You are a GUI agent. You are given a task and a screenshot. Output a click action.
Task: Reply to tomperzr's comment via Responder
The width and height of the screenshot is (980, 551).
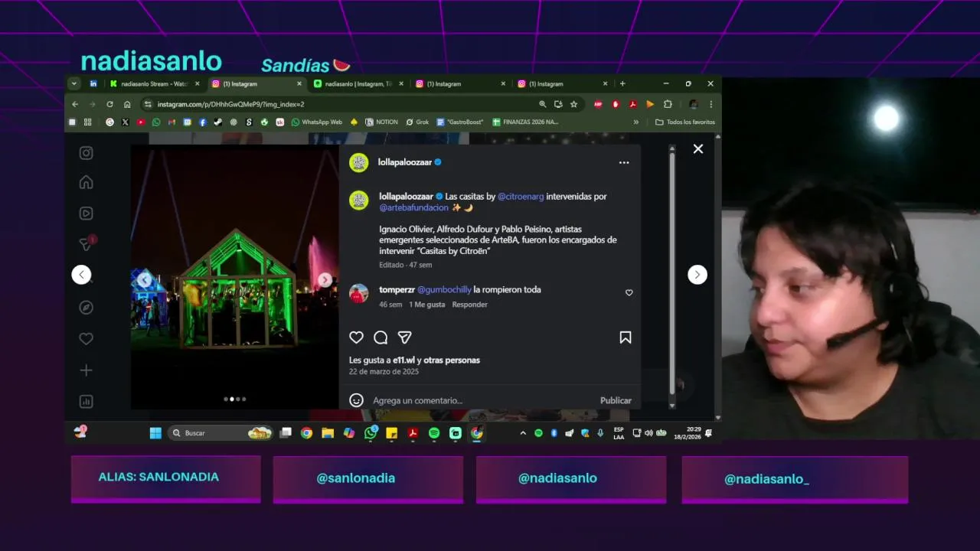[x=469, y=305]
